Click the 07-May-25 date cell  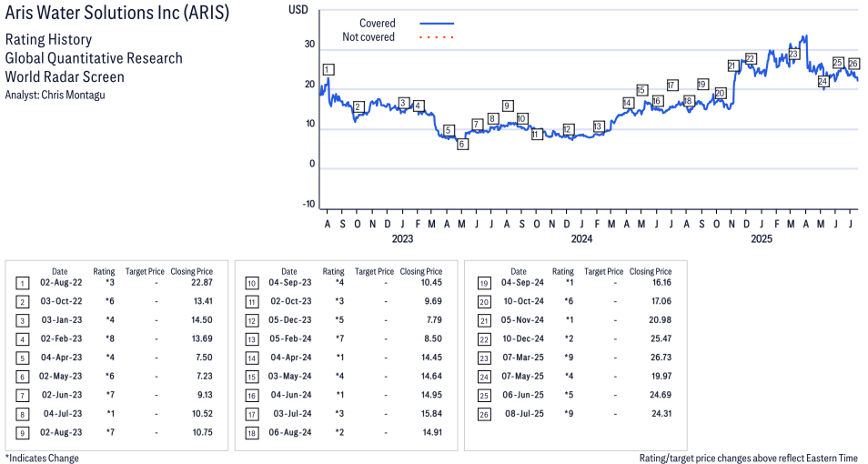pos(522,376)
